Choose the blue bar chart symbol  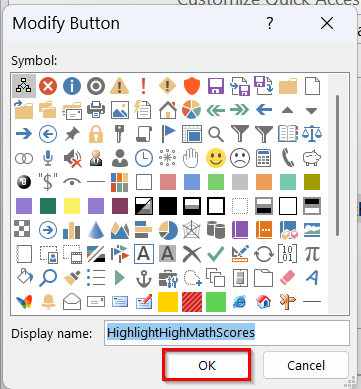(x=72, y=230)
